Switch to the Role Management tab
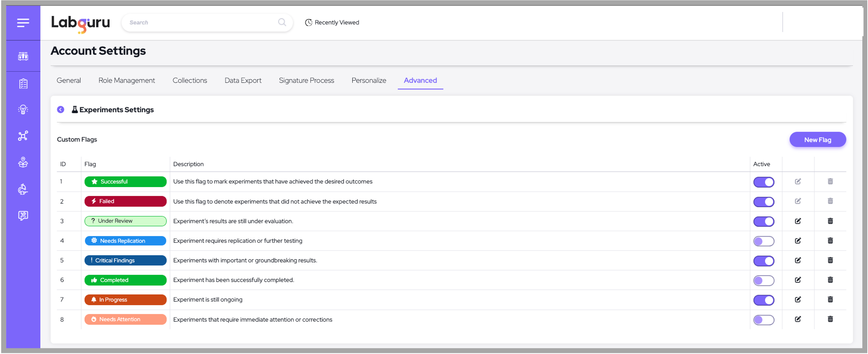Viewport: 868px width, 354px height. (x=127, y=80)
